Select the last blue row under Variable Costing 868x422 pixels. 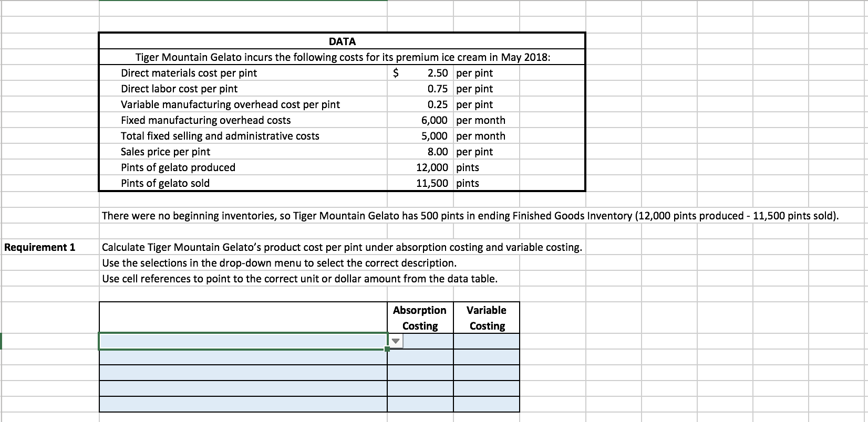click(x=486, y=403)
